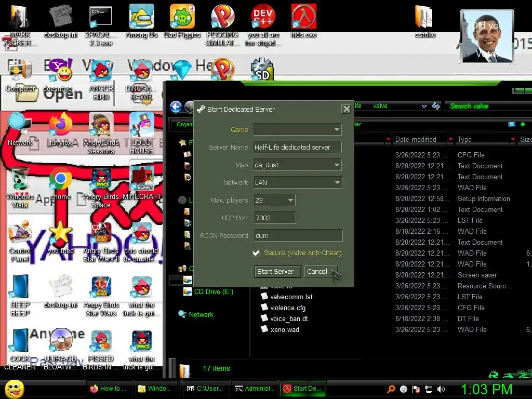Click the UDP Port field
This screenshot has height=399, width=532.
pyautogui.click(x=275, y=218)
